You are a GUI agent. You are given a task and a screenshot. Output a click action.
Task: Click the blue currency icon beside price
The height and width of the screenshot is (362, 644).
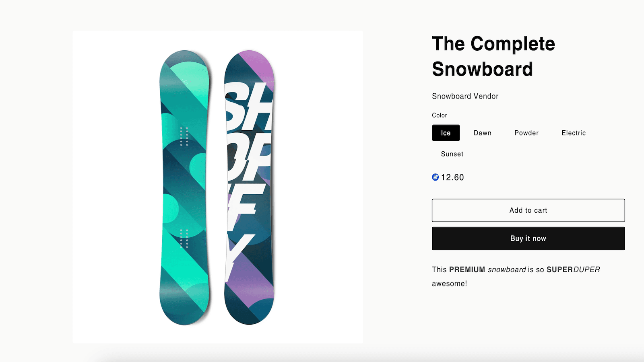[x=435, y=177]
